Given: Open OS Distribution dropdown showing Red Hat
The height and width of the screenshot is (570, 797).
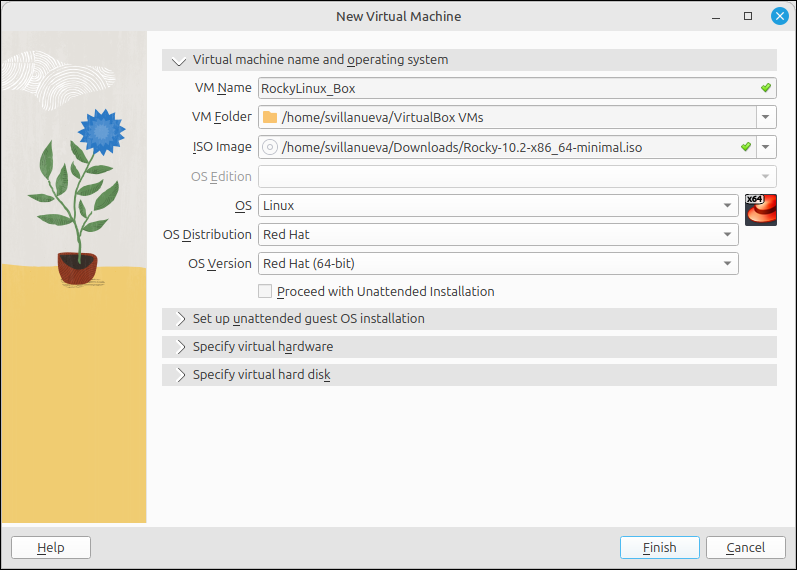Looking at the screenshot, I should 498,234.
